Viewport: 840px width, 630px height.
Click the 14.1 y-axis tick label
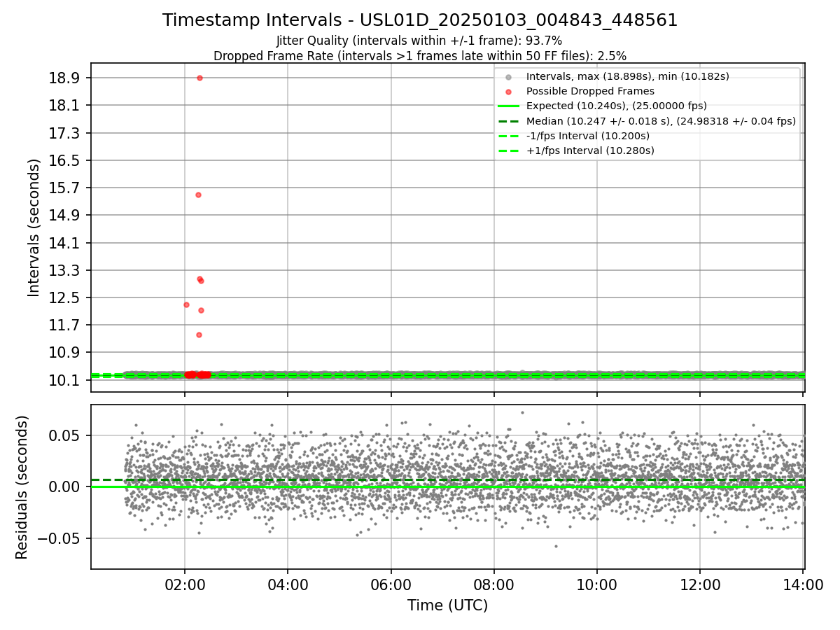pos(65,243)
